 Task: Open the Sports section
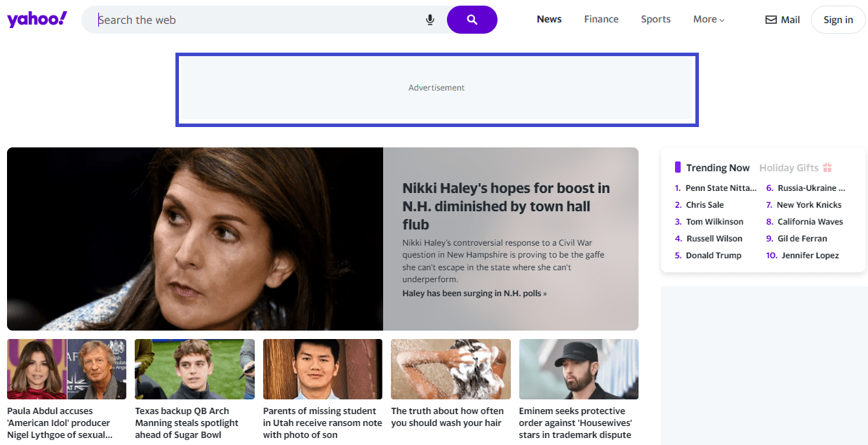coord(656,20)
